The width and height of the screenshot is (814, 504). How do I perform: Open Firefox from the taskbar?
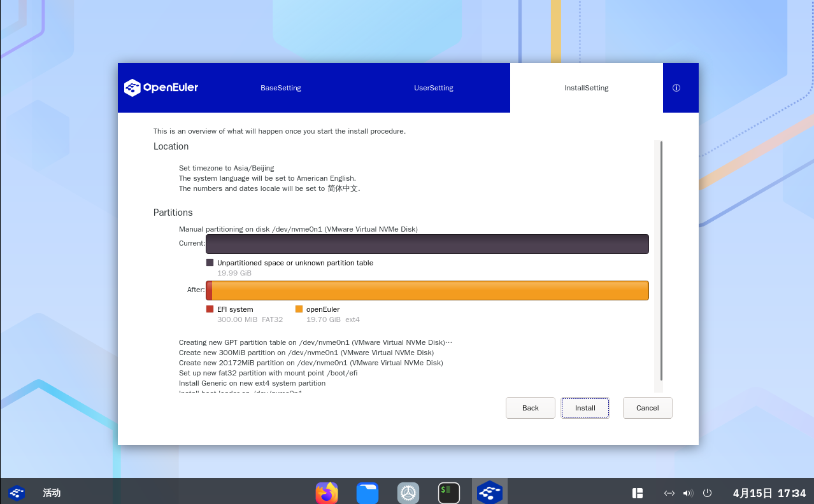[x=327, y=493]
